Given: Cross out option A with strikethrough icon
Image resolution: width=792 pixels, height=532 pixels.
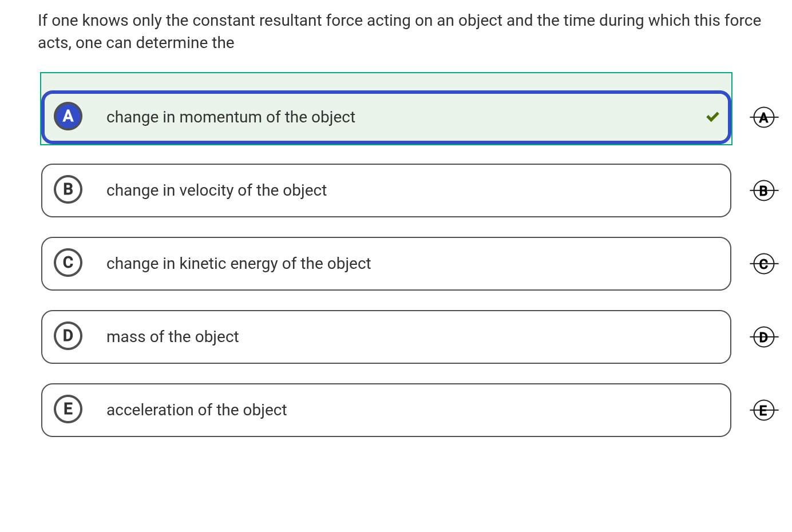Looking at the screenshot, I should click(x=763, y=117).
